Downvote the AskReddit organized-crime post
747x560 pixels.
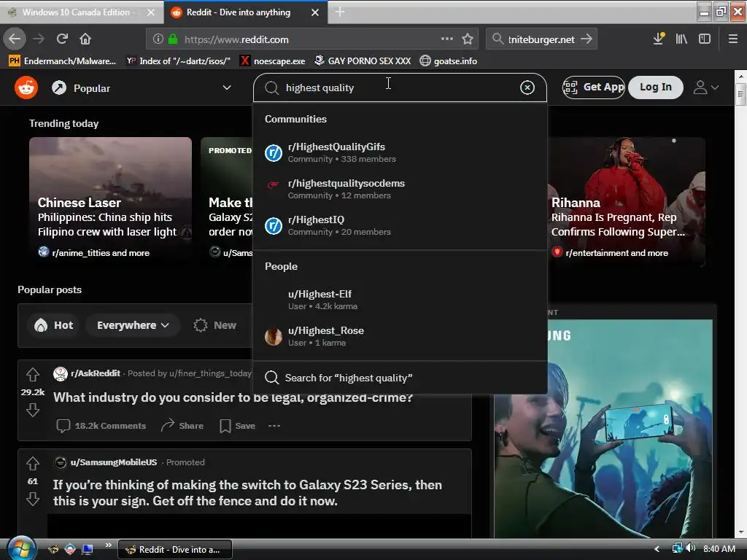(32, 410)
